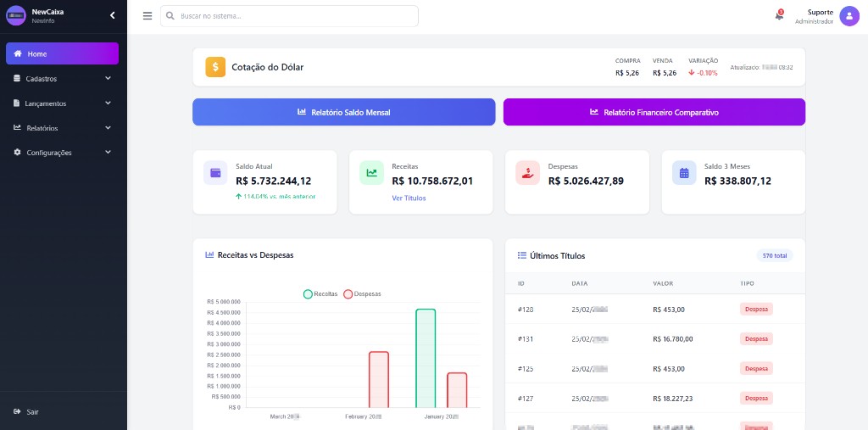Image resolution: width=868 pixels, height=430 pixels.
Task: Select Sair to log out
Action: point(32,411)
